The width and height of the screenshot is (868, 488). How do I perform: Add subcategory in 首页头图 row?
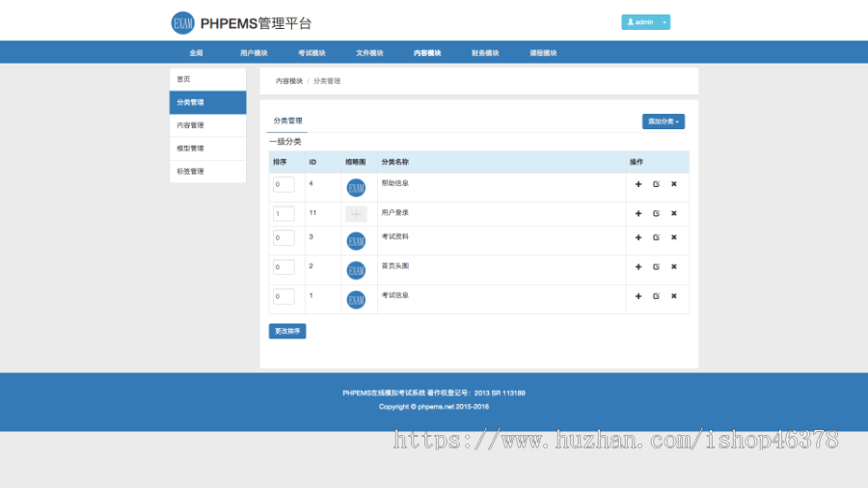638,267
